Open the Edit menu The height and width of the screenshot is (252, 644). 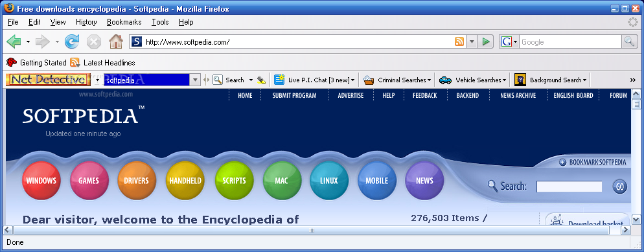click(x=34, y=22)
